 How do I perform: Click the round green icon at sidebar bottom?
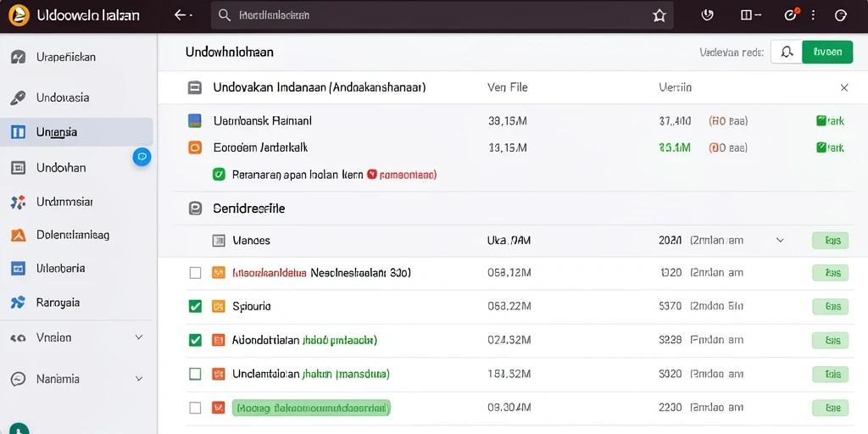tap(19, 430)
